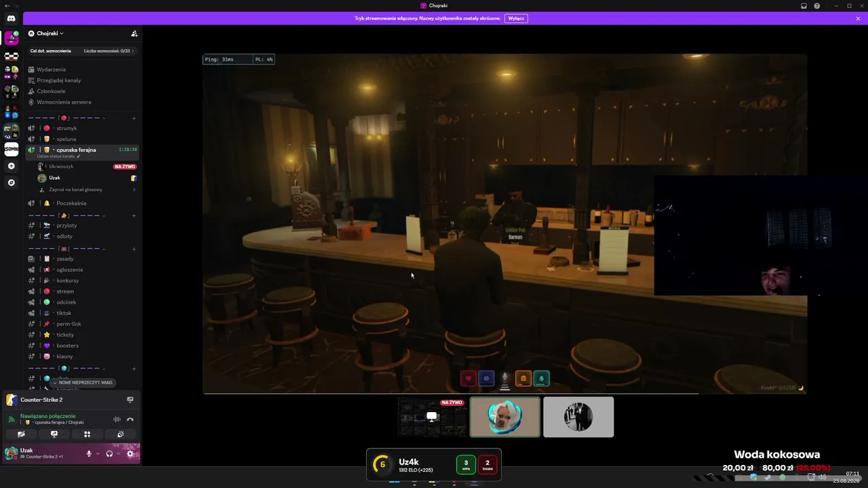Select user Ukraińczyk in voice channel
The width and height of the screenshot is (868, 488).
click(87, 166)
